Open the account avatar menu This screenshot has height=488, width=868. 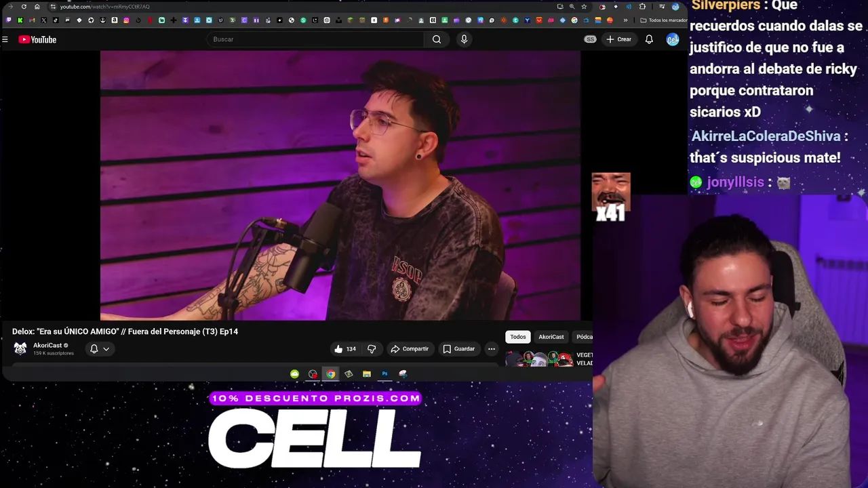coord(672,39)
